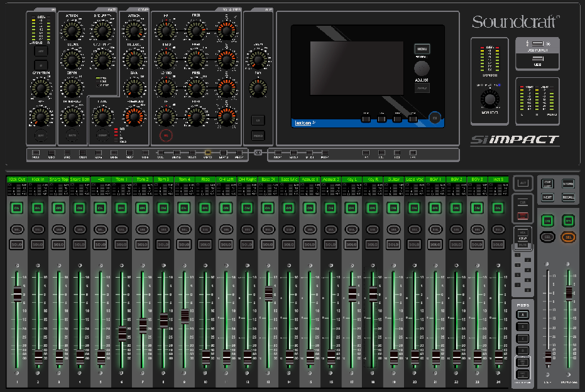Image resolution: width=585 pixels, height=392 pixels.
Task: Click the Tom 4 channel fader cap
Action: [185, 316]
